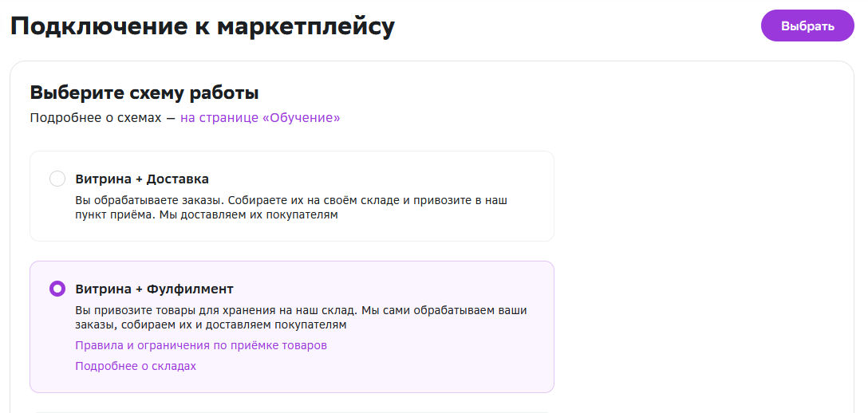
Task: Click the partially visible option card at bottom
Action: [291, 411]
